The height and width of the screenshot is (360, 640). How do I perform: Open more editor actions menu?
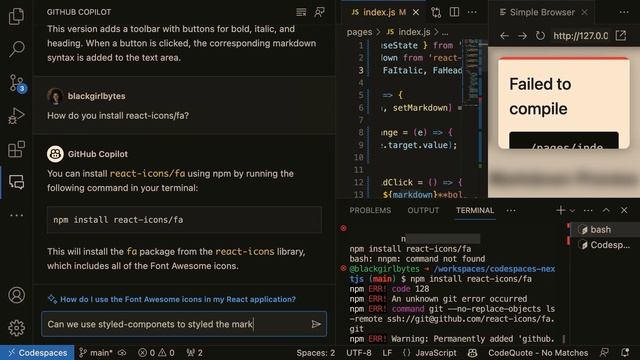coord(472,12)
